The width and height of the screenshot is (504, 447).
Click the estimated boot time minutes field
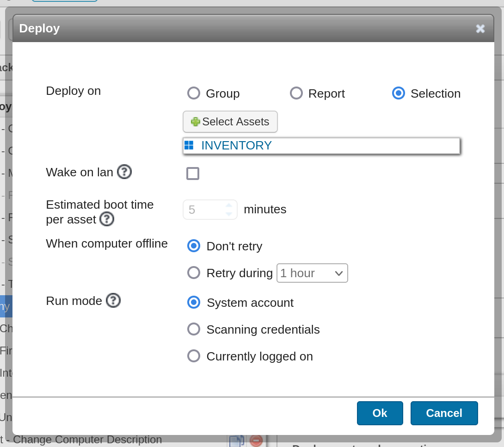click(x=204, y=210)
